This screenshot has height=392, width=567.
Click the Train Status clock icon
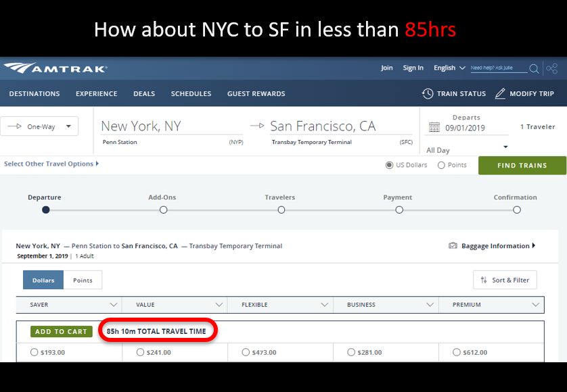click(428, 93)
